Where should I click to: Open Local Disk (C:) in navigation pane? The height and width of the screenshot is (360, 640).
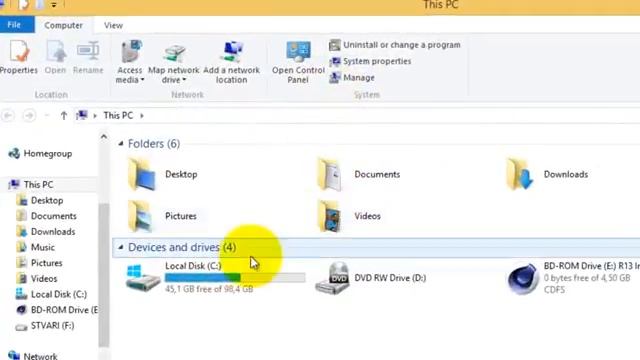tap(51, 294)
